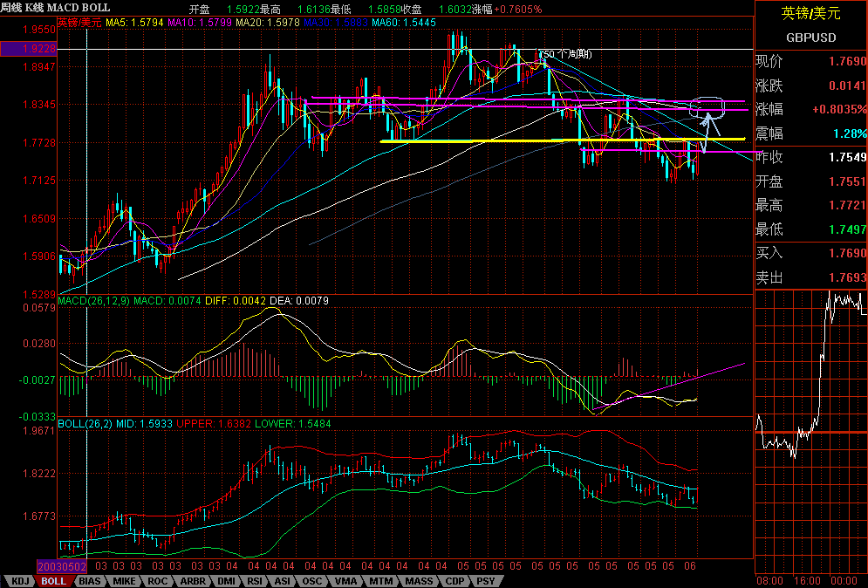Click the MA5: 1.5794 legend label
868x588 pixels.
click(x=134, y=23)
